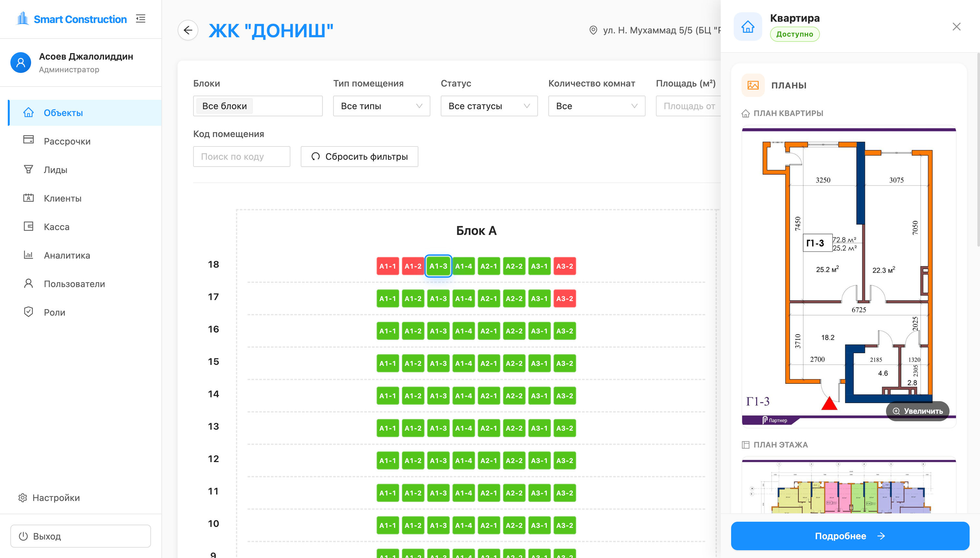Click the Блок А heading
Screen dimensions: 980x558
(476, 230)
